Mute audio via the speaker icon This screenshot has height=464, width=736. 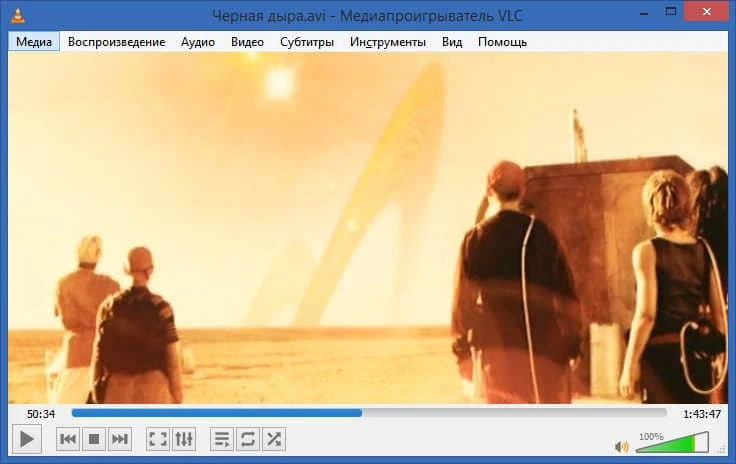click(x=621, y=447)
